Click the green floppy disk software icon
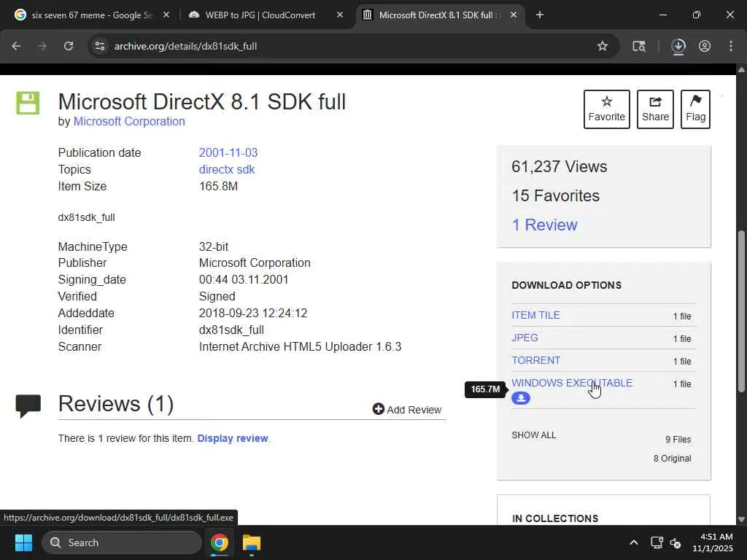Screen dimensions: 747x560 pos(28,103)
